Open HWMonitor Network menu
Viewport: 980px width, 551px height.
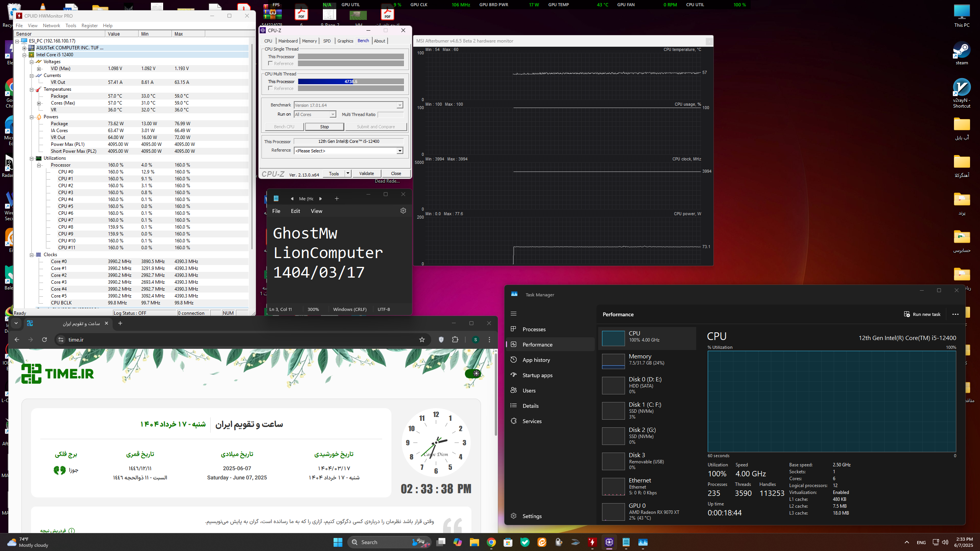[51, 26]
